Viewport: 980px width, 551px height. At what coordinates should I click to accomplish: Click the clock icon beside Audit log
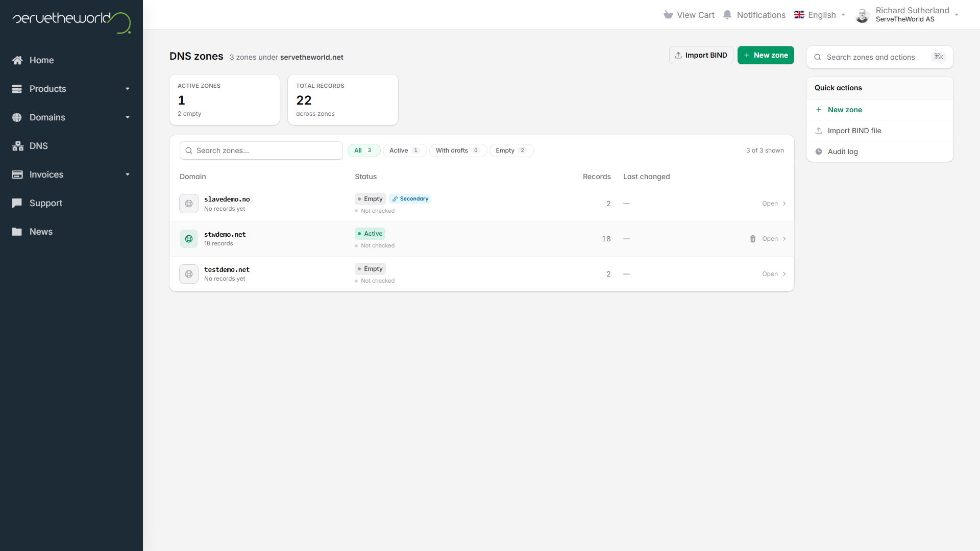click(x=819, y=152)
